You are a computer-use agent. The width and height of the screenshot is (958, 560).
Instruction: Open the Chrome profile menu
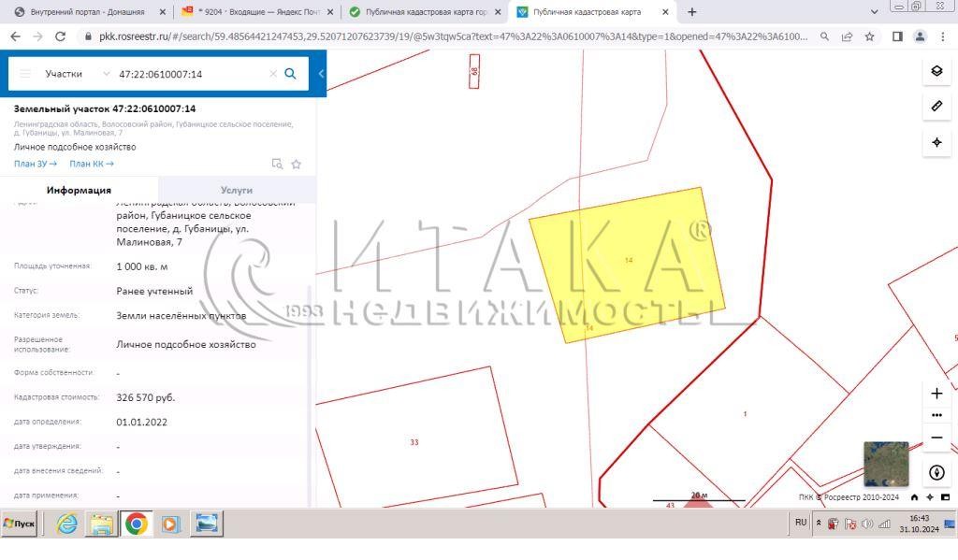[920, 36]
